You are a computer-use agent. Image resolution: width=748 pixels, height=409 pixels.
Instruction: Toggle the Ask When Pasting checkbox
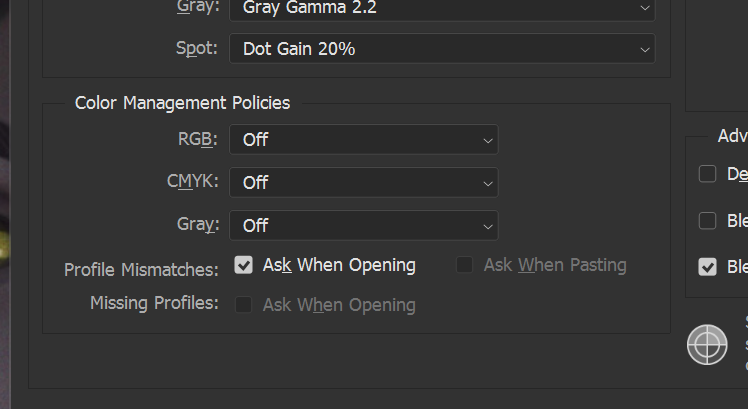(464, 265)
